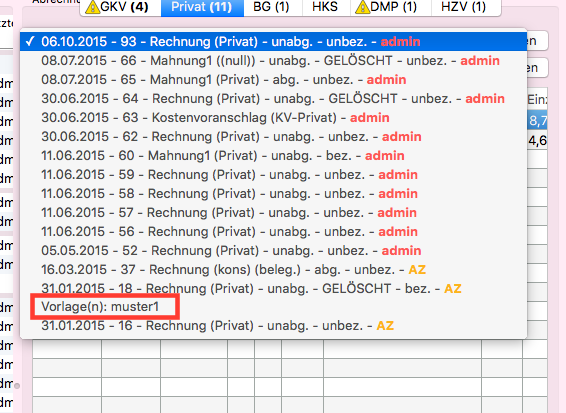Open the HZV (1) tab
566x413 pixels.
[464, 7]
